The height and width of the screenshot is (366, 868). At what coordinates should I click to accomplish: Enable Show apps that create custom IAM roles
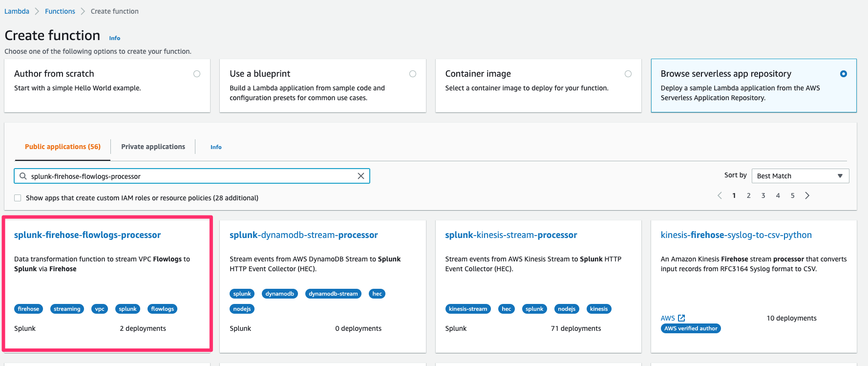click(x=18, y=198)
